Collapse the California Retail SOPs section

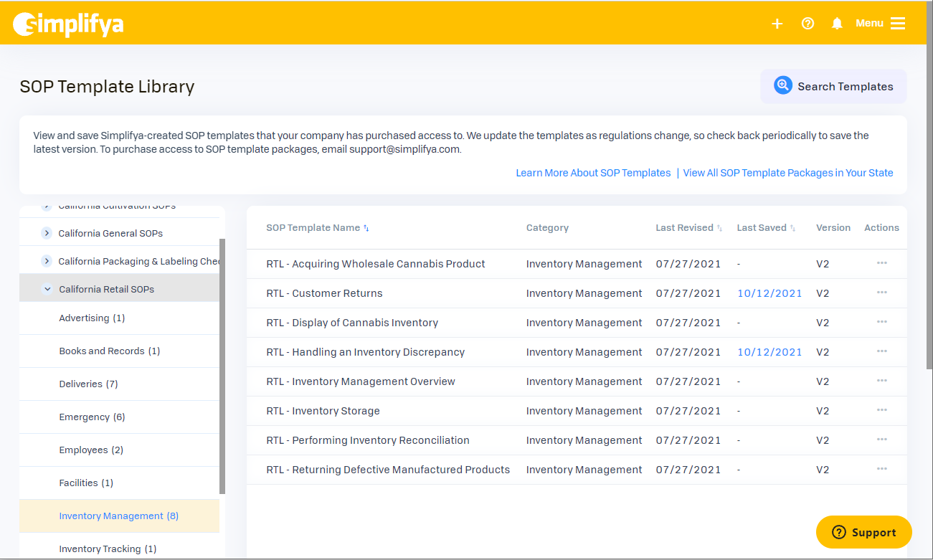(x=47, y=288)
